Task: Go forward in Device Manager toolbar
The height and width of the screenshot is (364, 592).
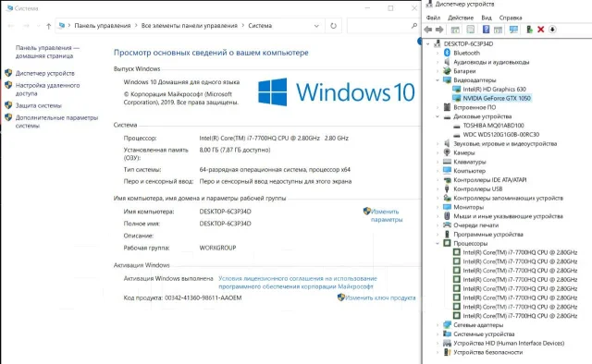Action: click(439, 30)
